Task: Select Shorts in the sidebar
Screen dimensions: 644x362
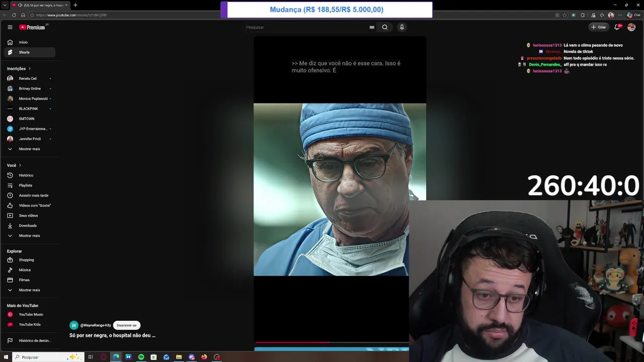Action: click(30, 52)
